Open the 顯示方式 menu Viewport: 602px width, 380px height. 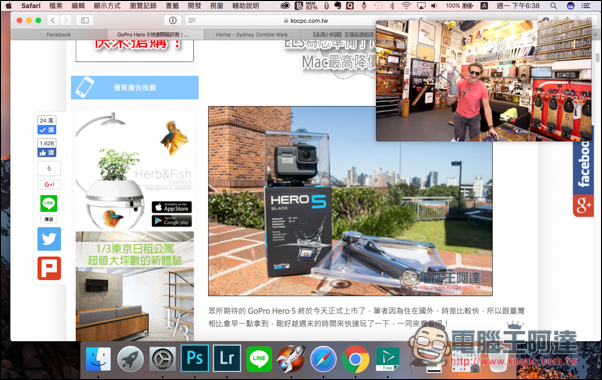pos(107,5)
